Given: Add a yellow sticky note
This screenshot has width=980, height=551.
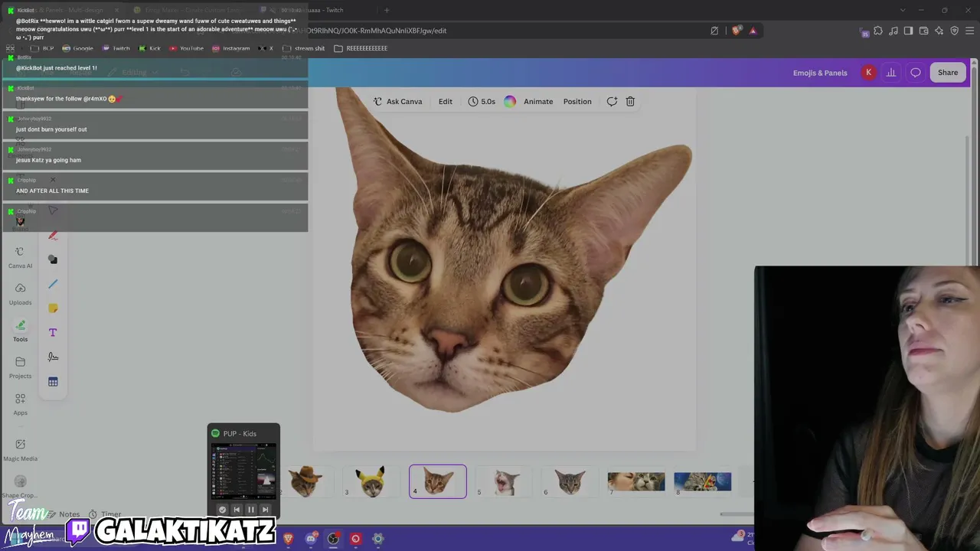Looking at the screenshot, I should coord(53,308).
